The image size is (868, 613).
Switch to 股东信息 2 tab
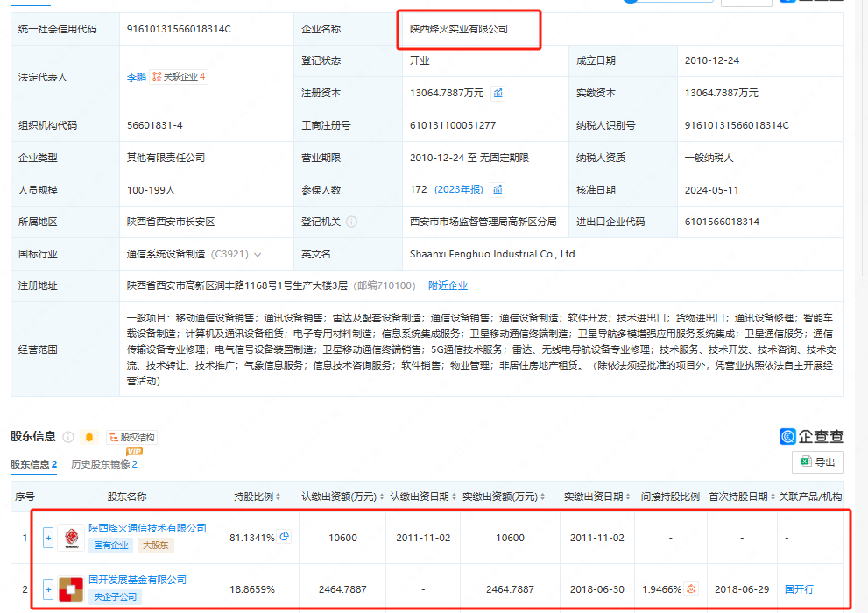(x=34, y=464)
